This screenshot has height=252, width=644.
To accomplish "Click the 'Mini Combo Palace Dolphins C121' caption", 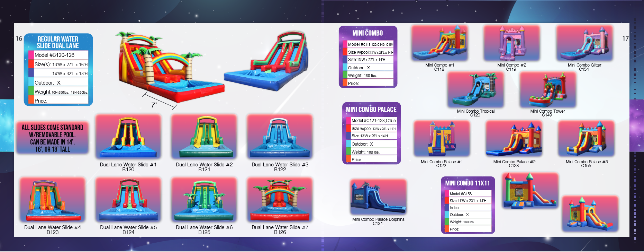I will [378, 221].
